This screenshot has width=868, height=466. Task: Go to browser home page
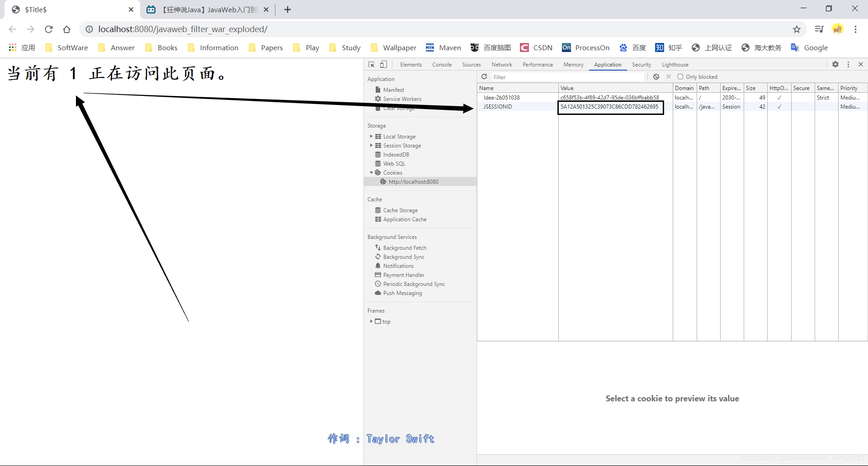67,29
